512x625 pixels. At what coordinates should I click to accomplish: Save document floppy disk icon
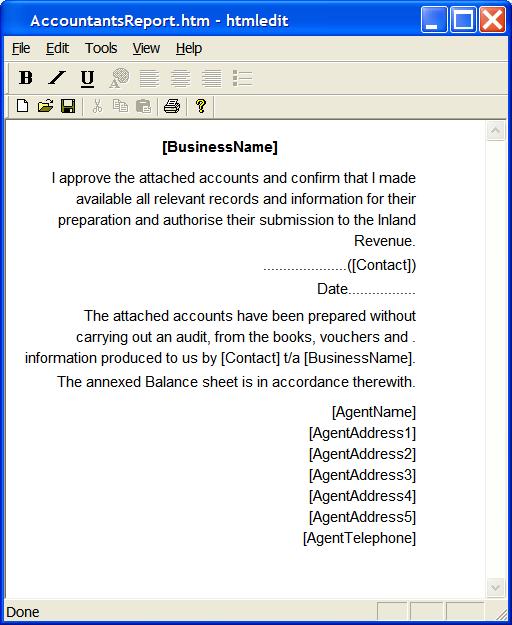pyautogui.click(x=68, y=106)
